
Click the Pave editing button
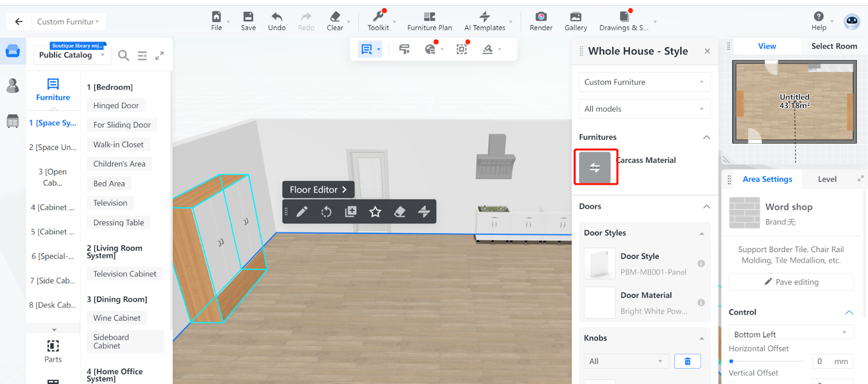[791, 282]
